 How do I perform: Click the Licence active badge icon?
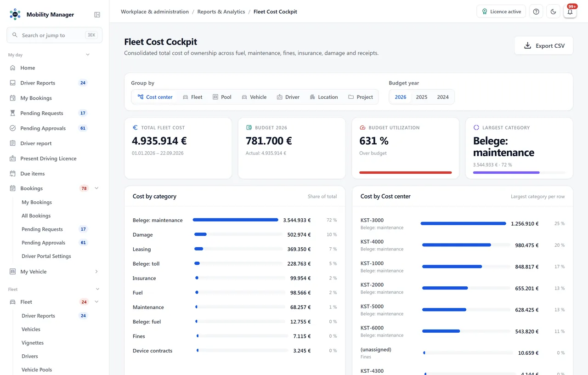click(x=484, y=11)
